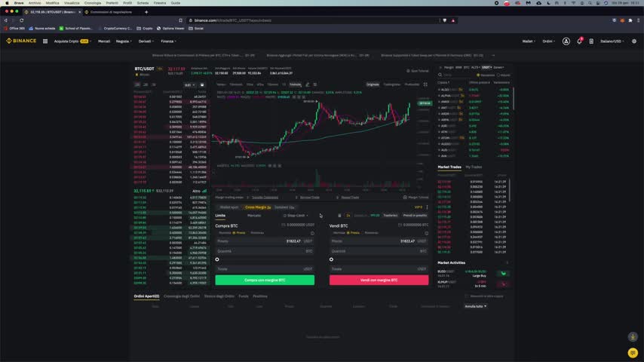
Task: Expand the Negozia menu
Action: pyautogui.click(x=123, y=41)
